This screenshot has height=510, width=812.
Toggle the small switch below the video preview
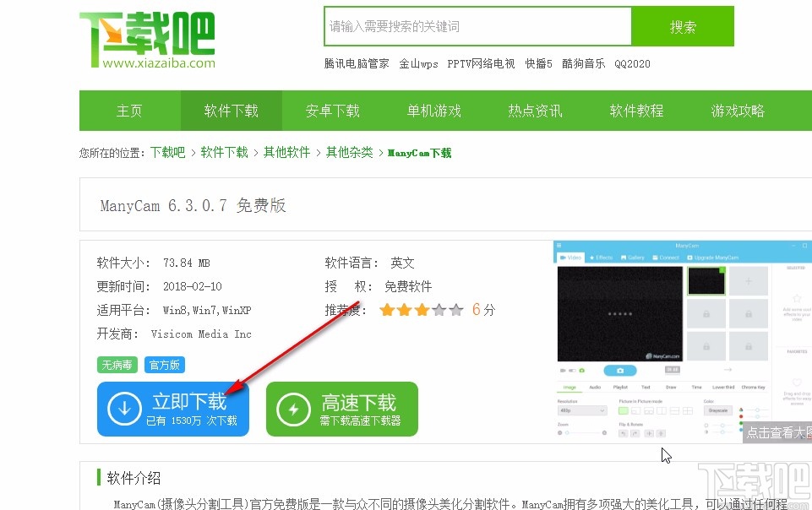point(572,371)
